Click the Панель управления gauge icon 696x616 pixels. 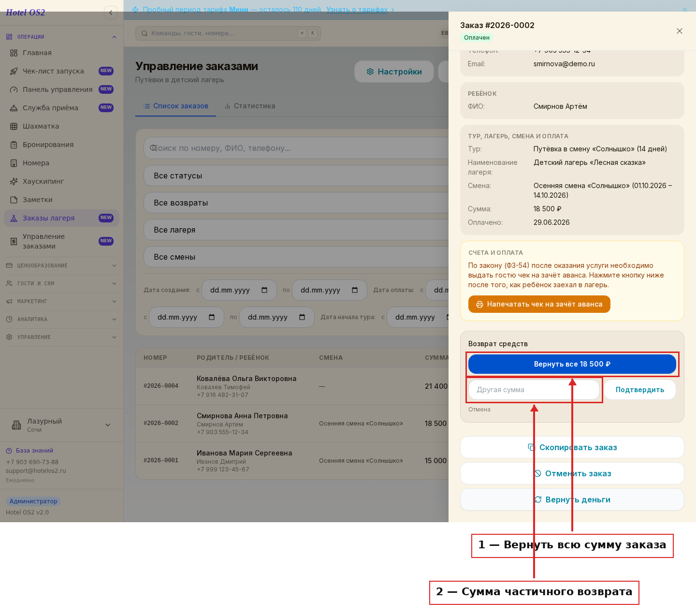tap(14, 89)
